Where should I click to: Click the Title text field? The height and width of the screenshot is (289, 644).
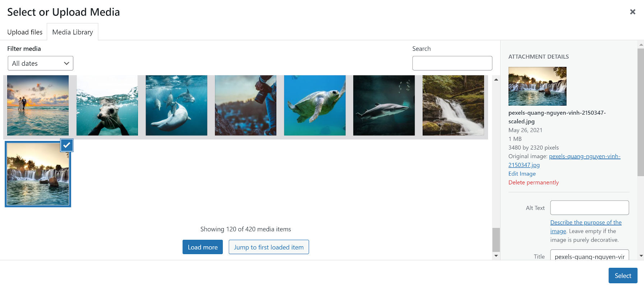point(589,256)
